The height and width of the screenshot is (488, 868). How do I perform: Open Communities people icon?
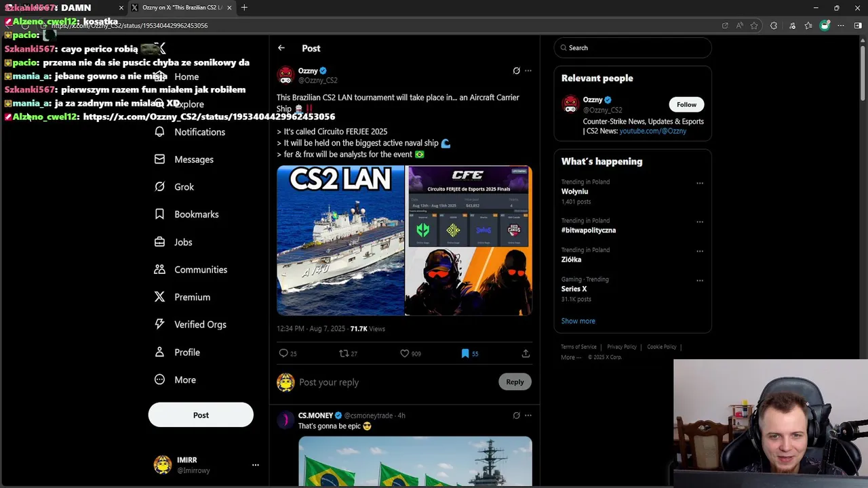[159, 269]
